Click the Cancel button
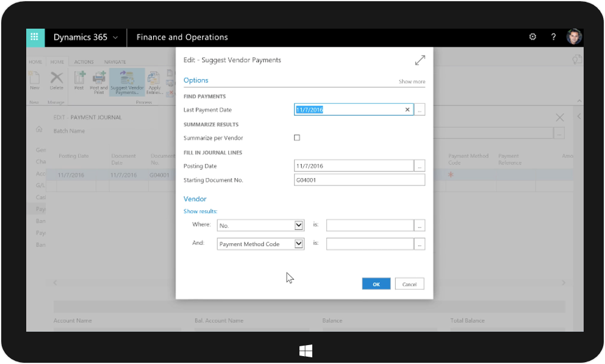This screenshot has width=605, height=364. point(409,284)
